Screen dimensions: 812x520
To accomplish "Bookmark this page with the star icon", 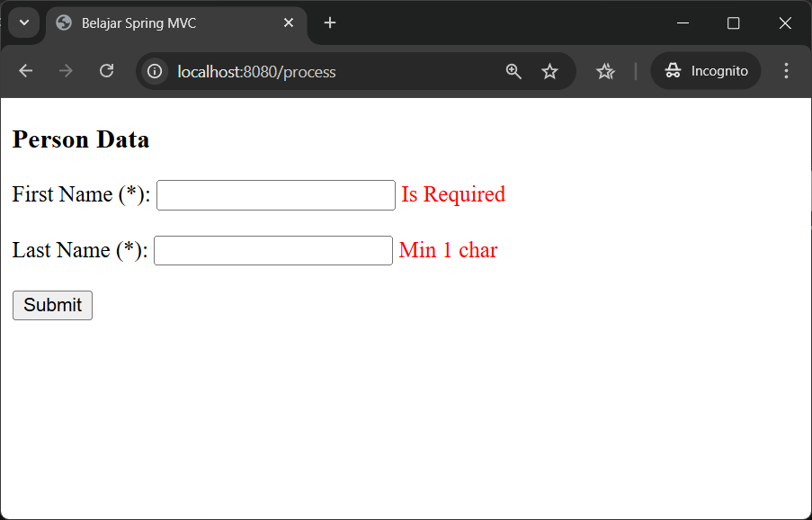I will point(549,70).
